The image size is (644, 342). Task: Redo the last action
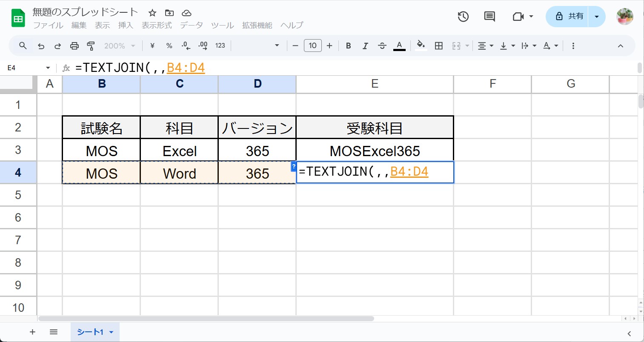(57, 46)
